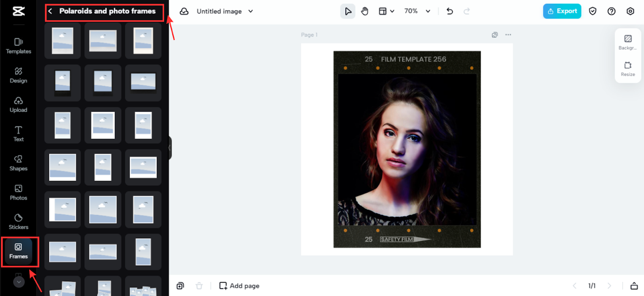Undo the last action
Viewport: 644px width, 296px height.
[x=450, y=11]
